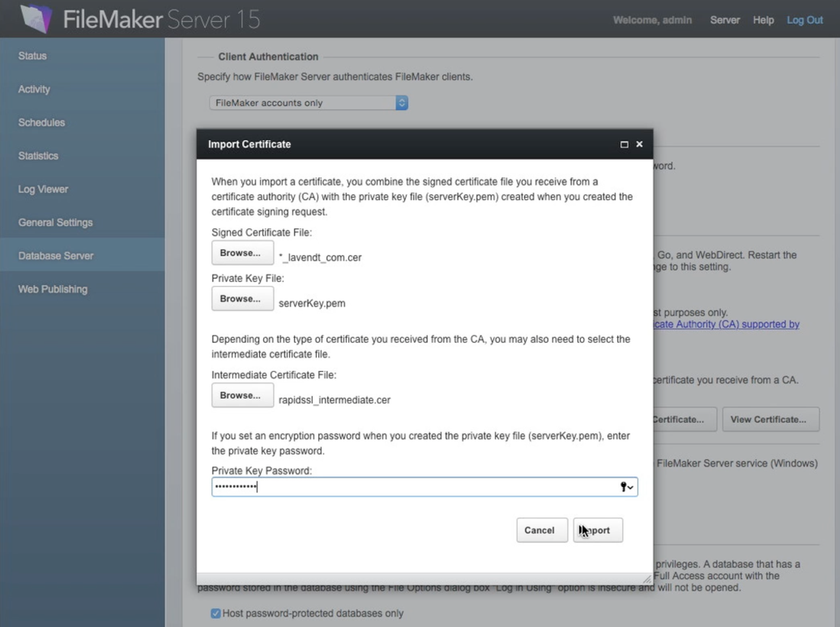This screenshot has width=840, height=627.
Task: Click the Private Key Password field
Action: [x=424, y=487]
